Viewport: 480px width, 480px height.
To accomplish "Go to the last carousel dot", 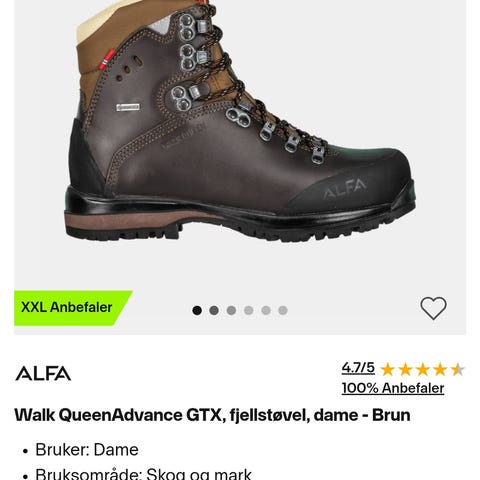I will pyautogui.click(x=283, y=310).
